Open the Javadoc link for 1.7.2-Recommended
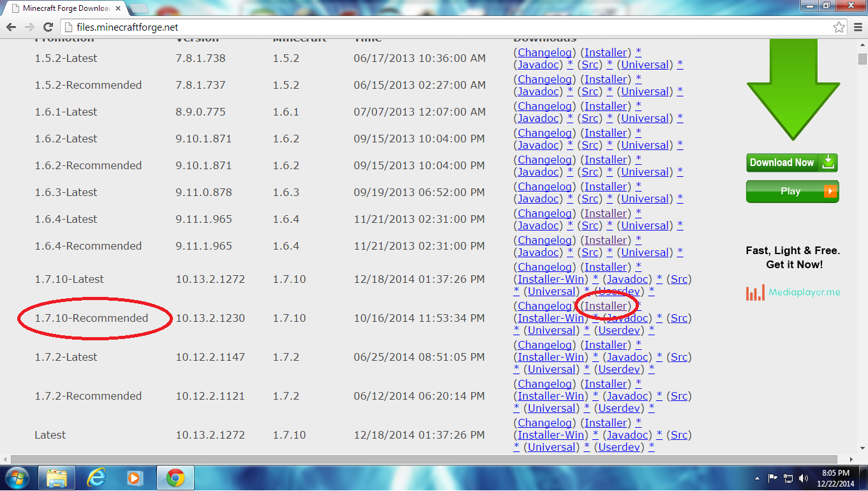The width and height of the screenshot is (868, 491). (x=627, y=396)
